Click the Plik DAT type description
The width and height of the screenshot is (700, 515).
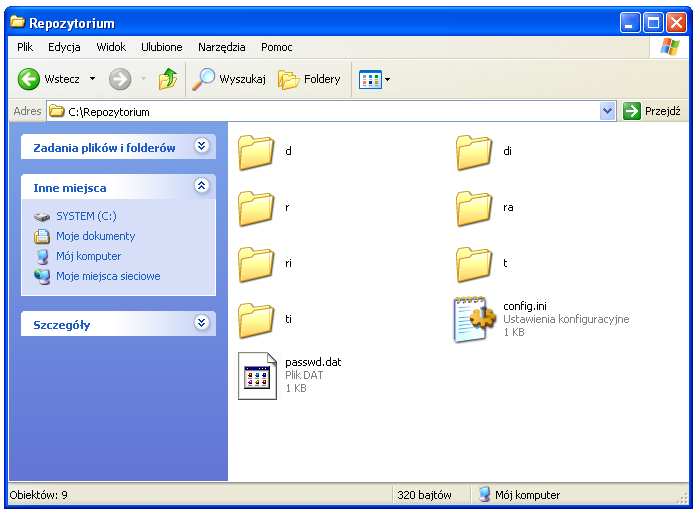(304, 375)
